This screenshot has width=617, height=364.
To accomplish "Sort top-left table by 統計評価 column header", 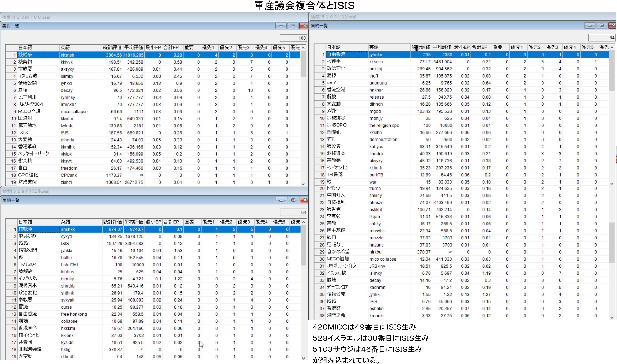I will [x=112, y=48].
